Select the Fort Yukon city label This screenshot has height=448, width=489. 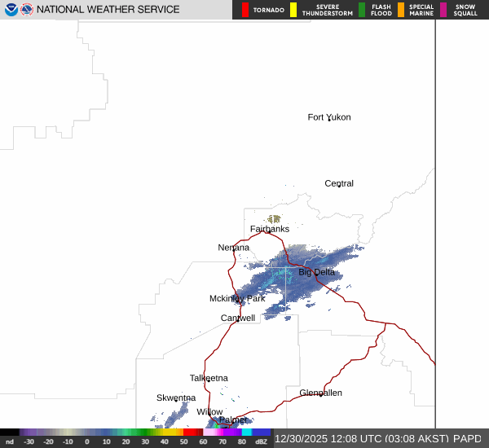(328, 117)
